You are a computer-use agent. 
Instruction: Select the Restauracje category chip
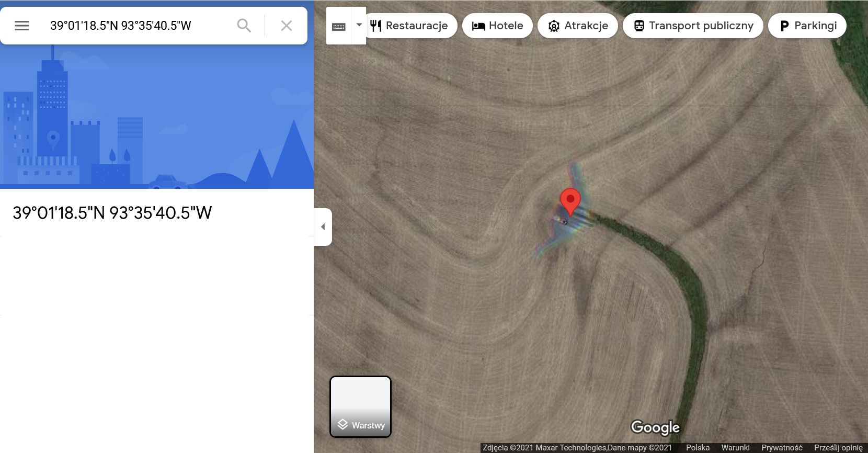[410, 26]
